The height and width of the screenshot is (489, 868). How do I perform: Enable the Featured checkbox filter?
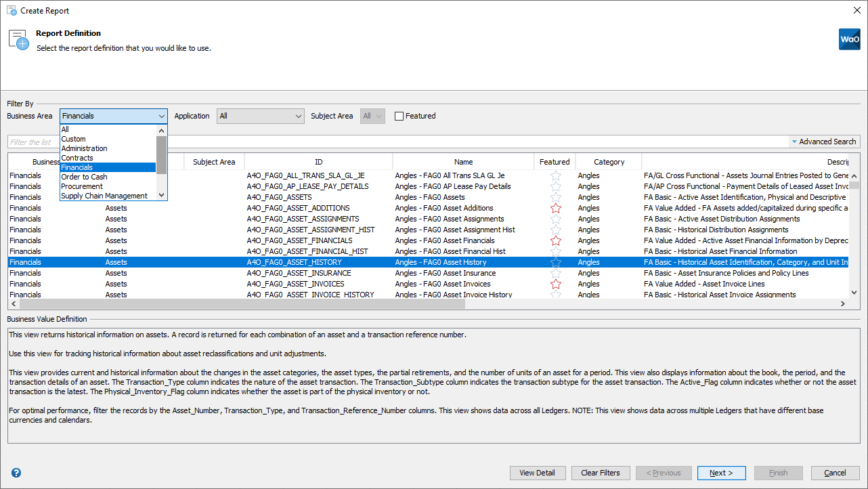tap(399, 116)
